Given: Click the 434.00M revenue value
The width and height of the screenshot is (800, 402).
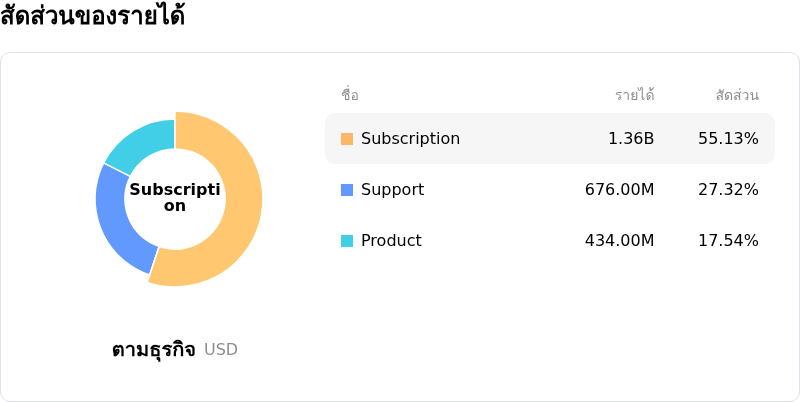Looking at the screenshot, I should click(619, 241).
